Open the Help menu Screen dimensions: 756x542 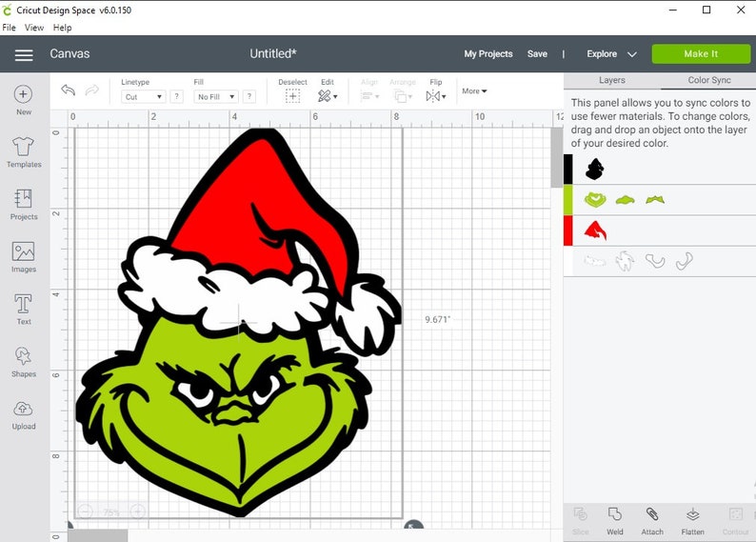click(62, 28)
